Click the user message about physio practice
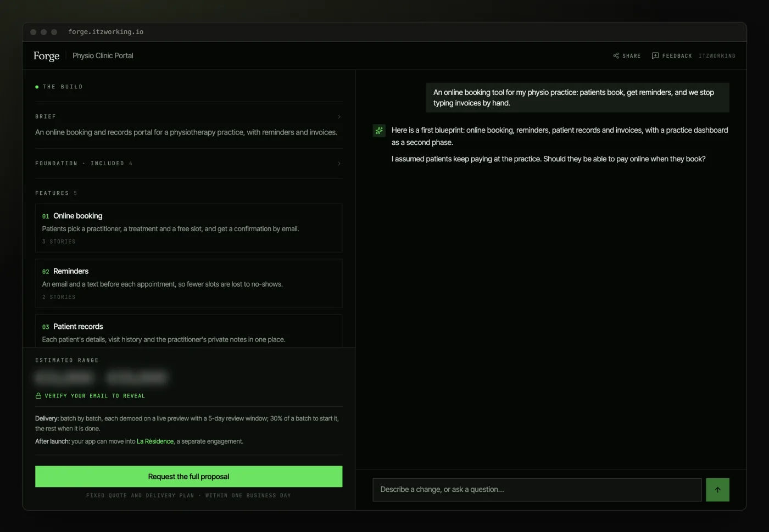 point(577,98)
